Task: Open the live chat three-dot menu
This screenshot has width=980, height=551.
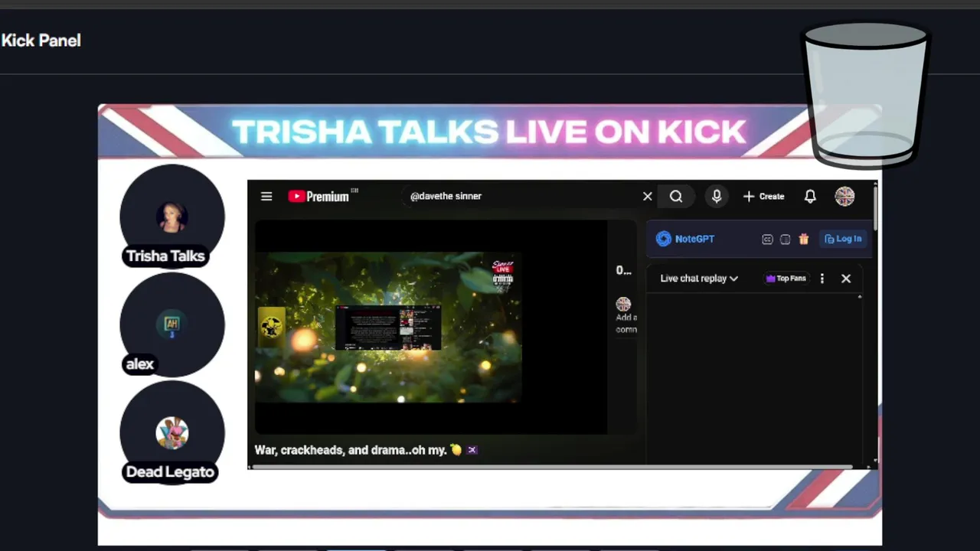Action: point(822,279)
